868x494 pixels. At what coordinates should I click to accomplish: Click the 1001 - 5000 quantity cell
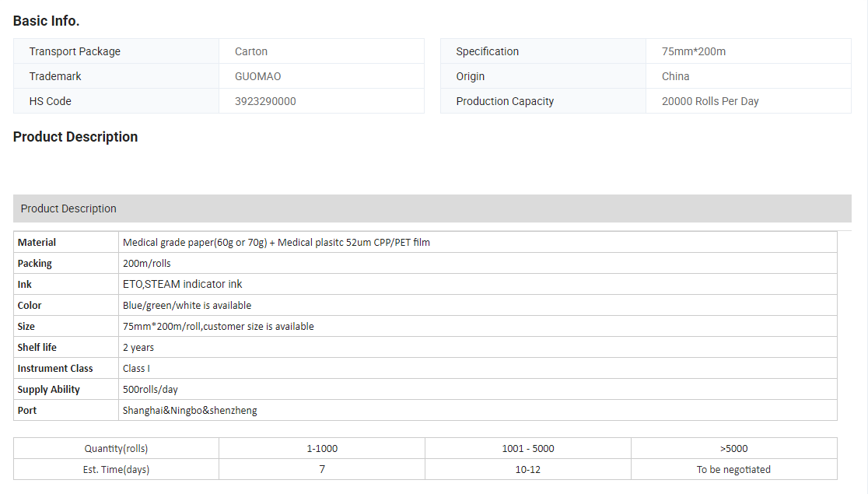[527, 449]
